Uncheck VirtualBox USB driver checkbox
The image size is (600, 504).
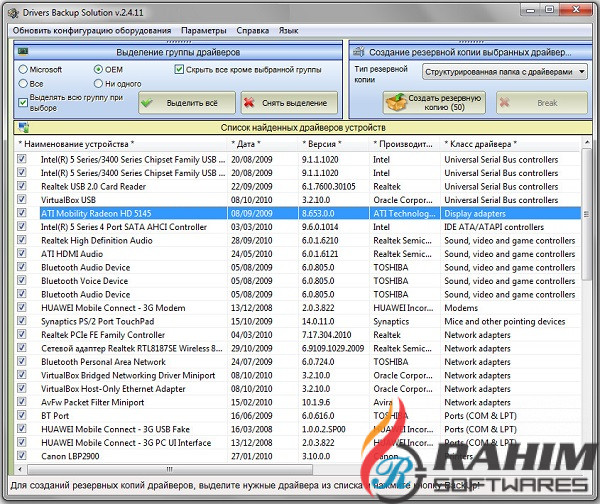(22, 199)
